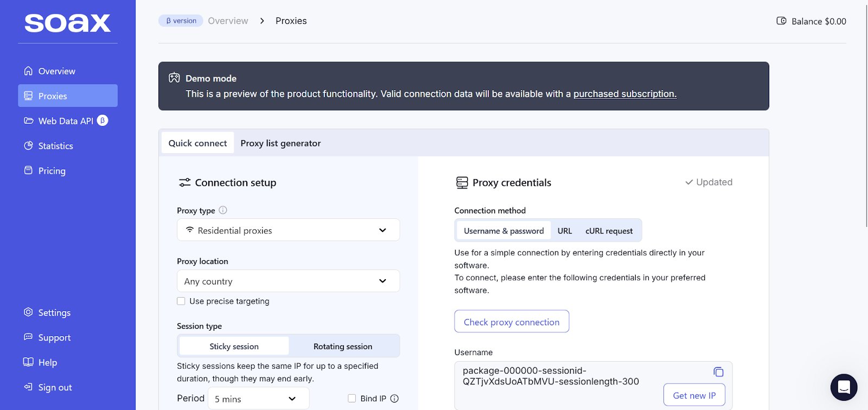Open the live chat support widget
Viewport: 868px width, 410px height.
(844, 387)
